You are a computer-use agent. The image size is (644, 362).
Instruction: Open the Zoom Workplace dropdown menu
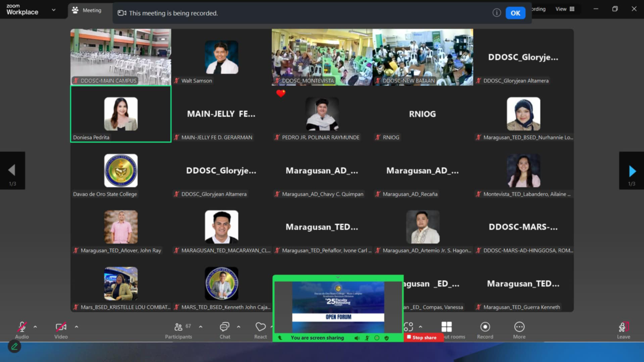pos(53,10)
